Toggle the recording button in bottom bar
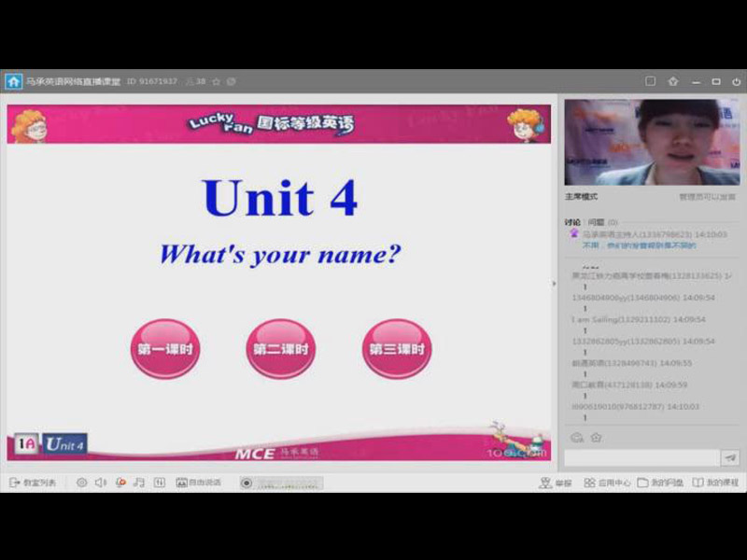Image resolution: width=747 pixels, height=560 pixels. pyautogui.click(x=247, y=483)
